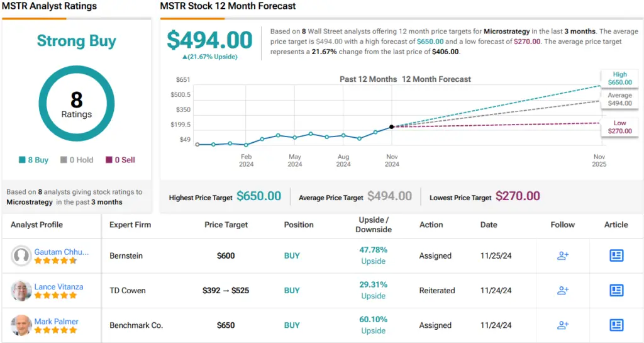Select the MSTR Analyst Ratings tab heading
Viewport: 644px width, 343px height.
tap(49, 6)
